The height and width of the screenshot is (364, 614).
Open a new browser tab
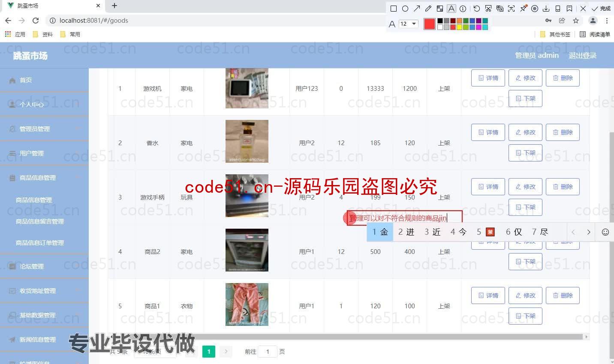[x=114, y=6]
